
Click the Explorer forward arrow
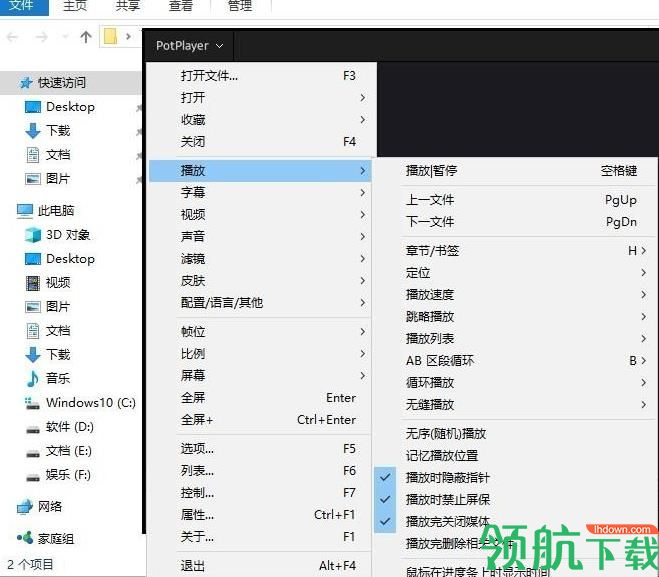click(x=42, y=37)
